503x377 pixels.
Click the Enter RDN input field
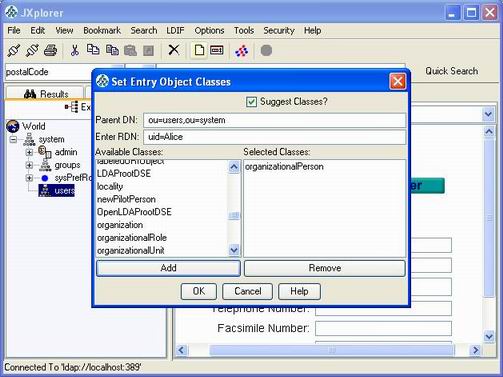[275, 137]
